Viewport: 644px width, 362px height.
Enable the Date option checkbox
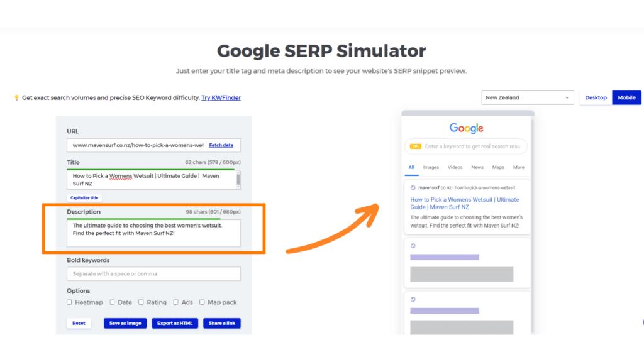click(x=112, y=302)
